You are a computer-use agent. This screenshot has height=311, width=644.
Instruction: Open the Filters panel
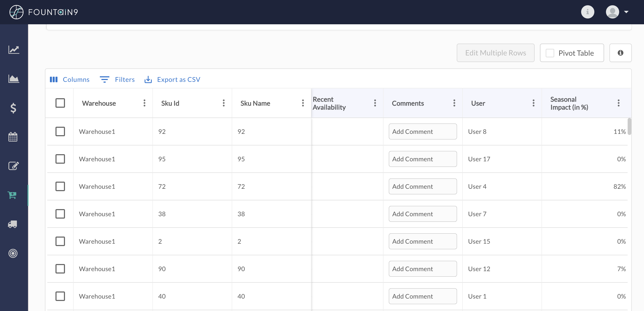[x=117, y=79]
